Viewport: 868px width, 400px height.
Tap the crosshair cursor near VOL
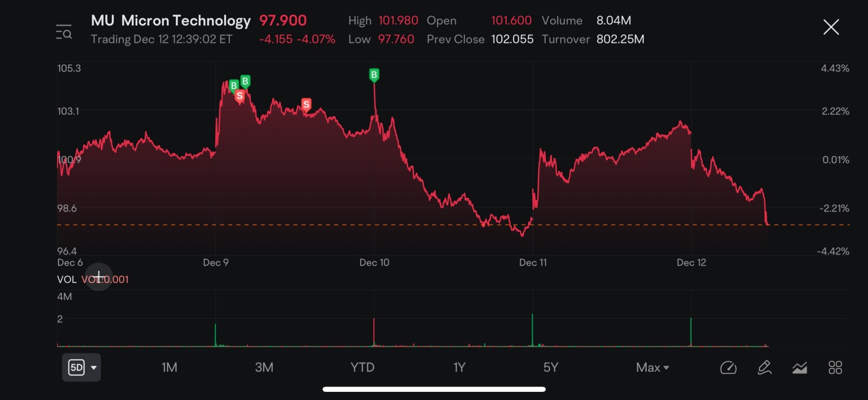(x=99, y=277)
